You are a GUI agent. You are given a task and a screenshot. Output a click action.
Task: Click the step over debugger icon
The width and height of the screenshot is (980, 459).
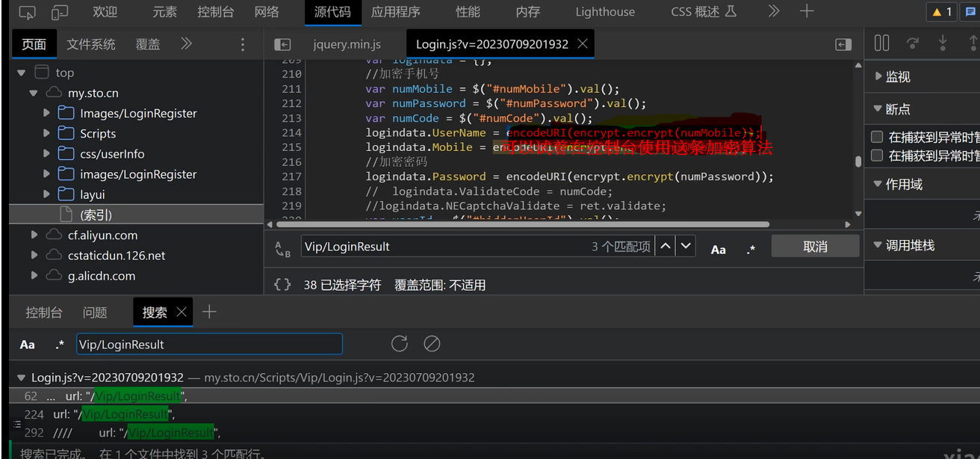tap(912, 43)
